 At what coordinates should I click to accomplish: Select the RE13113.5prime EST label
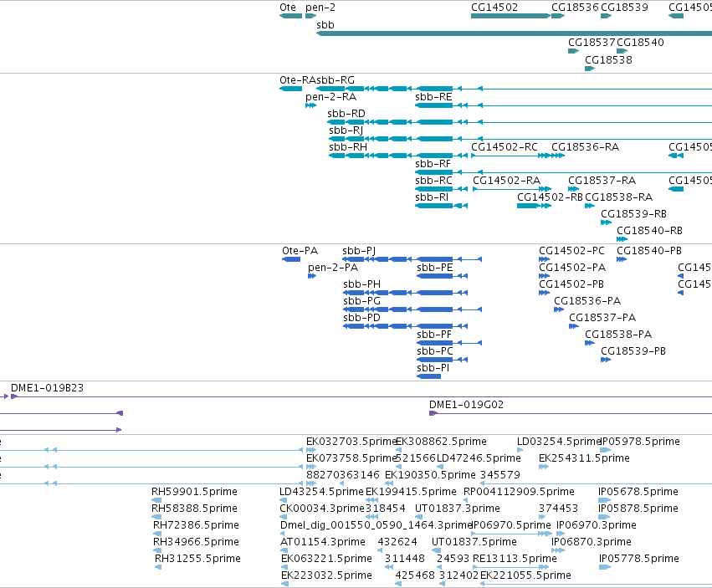(x=515, y=559)
